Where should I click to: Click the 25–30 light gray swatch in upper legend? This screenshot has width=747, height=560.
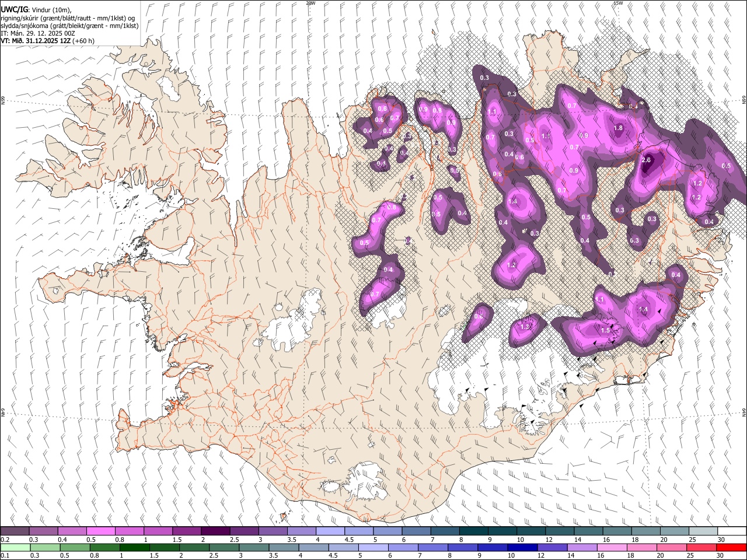(x=703, y=531)
